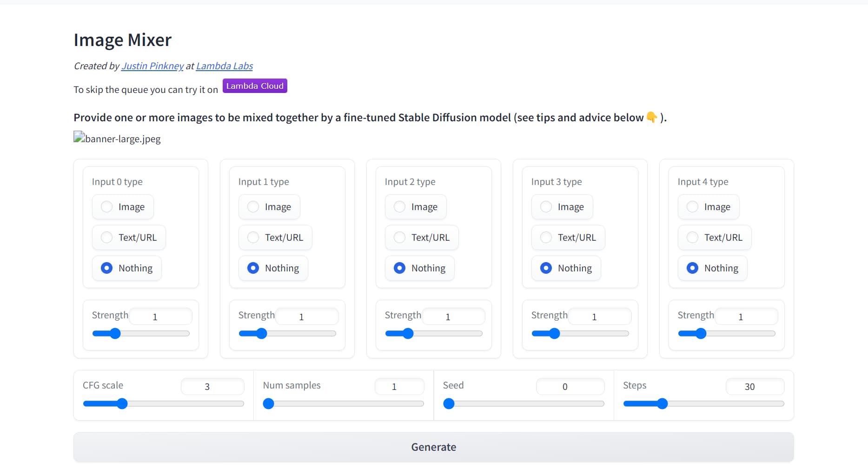This screenshot has height=468, width=868.
Task: Select Image for Input 0 type
Action: [x=107, y=207]
